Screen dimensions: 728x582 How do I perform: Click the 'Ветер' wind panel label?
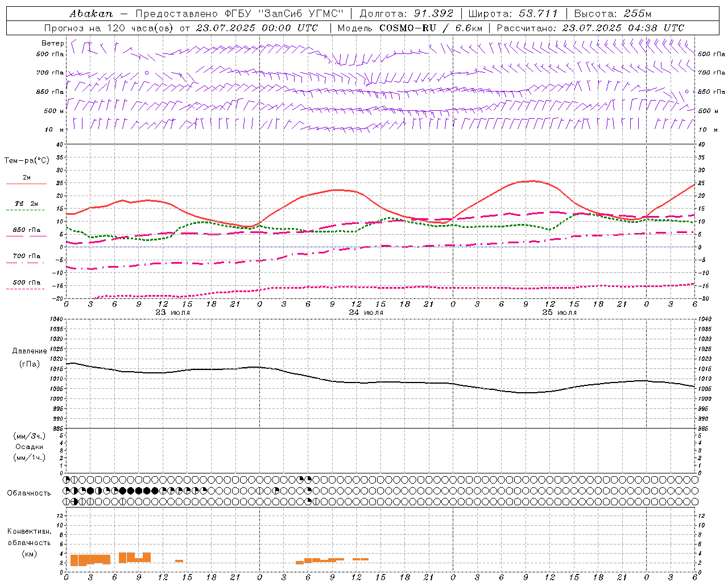coord(53,43)
